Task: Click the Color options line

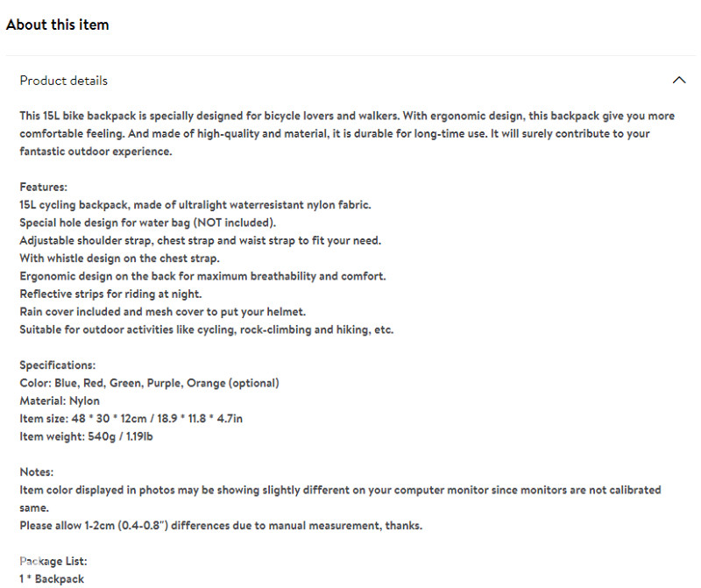Action: click(x=149, y=383)
